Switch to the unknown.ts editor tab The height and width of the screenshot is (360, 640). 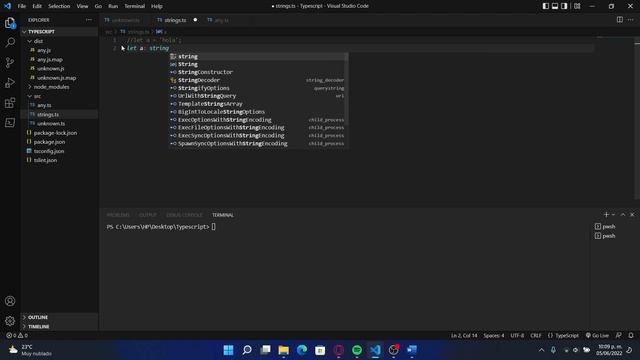pyautogui.click(x=126, y=20)
